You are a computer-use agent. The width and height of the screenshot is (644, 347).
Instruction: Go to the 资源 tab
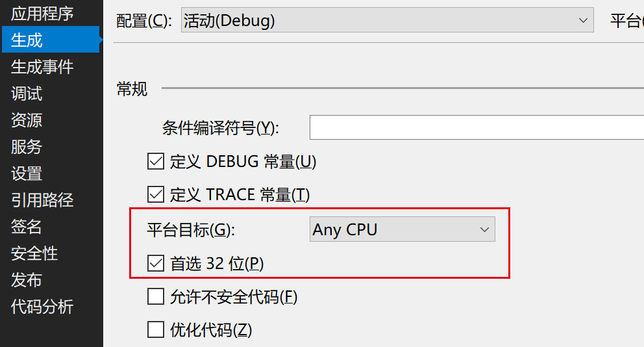(x=27, y=120)
